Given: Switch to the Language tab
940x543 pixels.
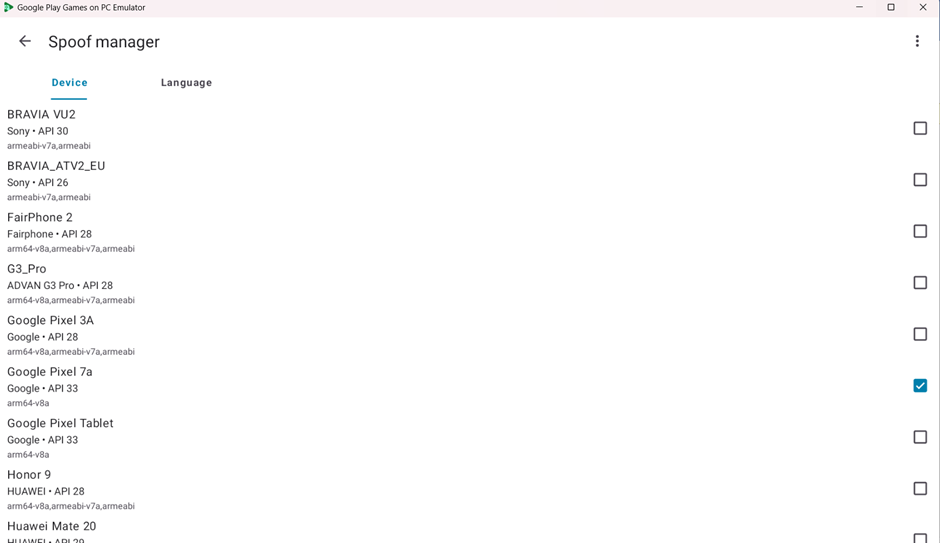Looking at the screenshot, I should [x=186, y=83].
